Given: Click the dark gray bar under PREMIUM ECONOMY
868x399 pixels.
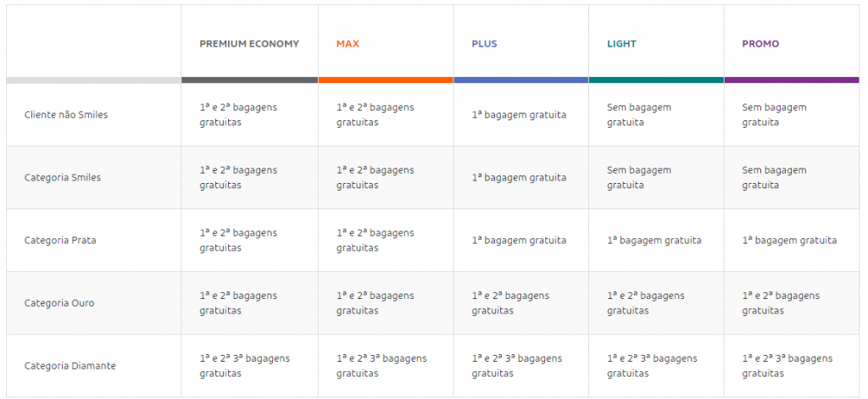Looking at the screenshot, I should [x=249, y=80].
